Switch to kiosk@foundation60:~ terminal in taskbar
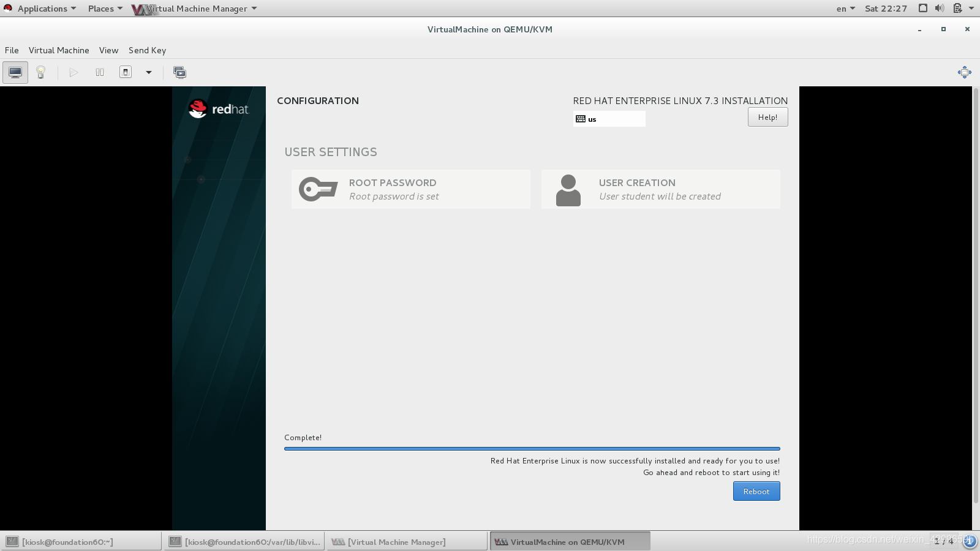Screen dimensions: 980x551 81,541
